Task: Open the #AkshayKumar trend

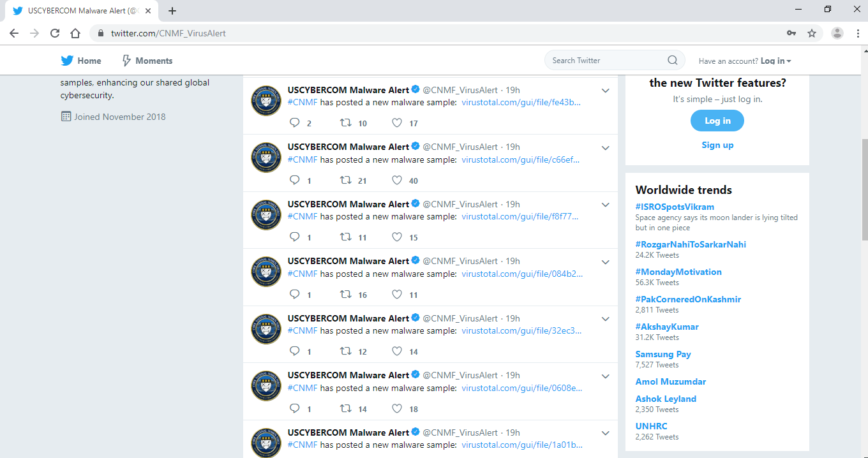Action: tap(667, 327)
